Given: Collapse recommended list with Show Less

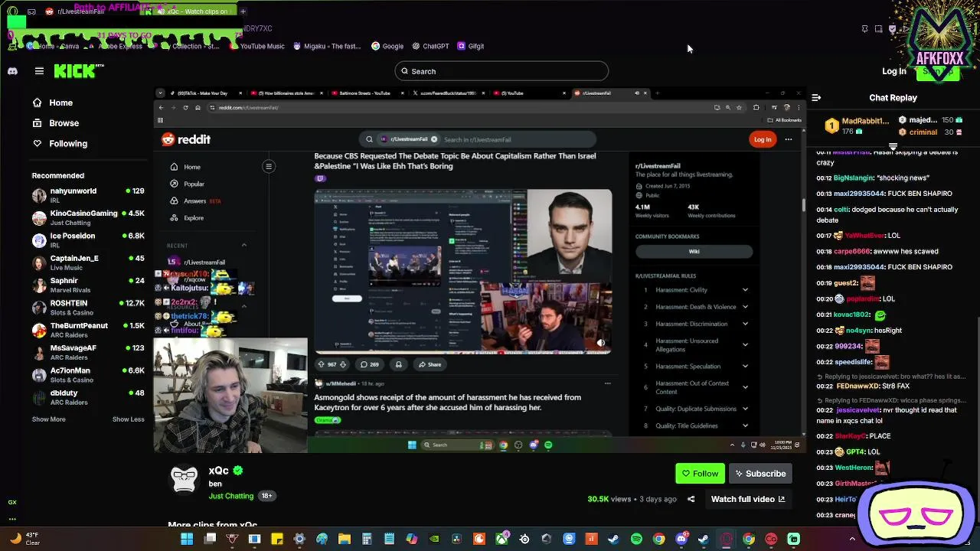Looking at the screenshot, I should pyautogui.click(x=128, y=419).
